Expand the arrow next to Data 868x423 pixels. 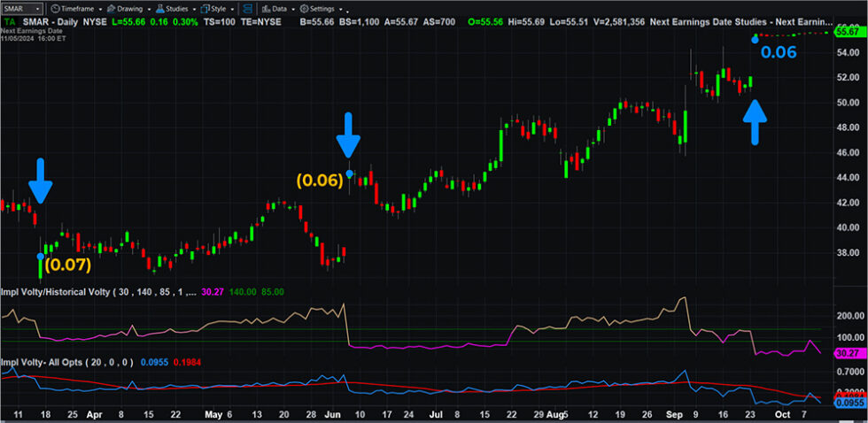point(293,10)
